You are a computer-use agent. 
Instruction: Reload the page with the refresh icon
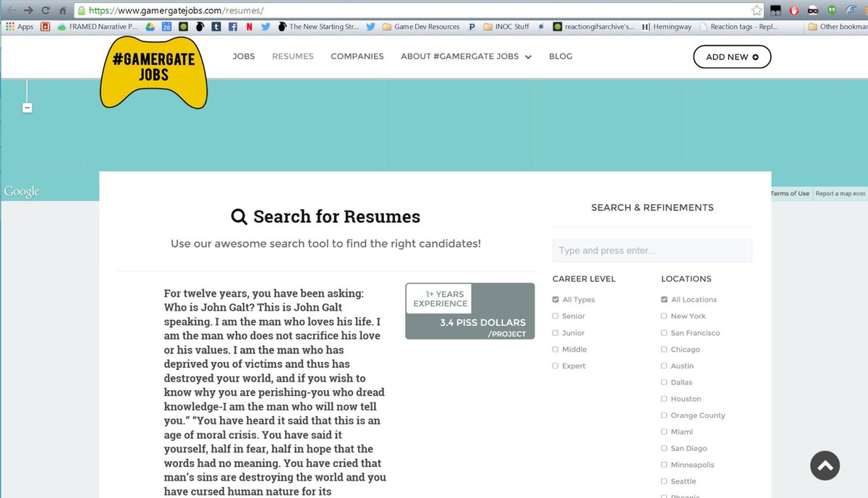pos(46,10)
